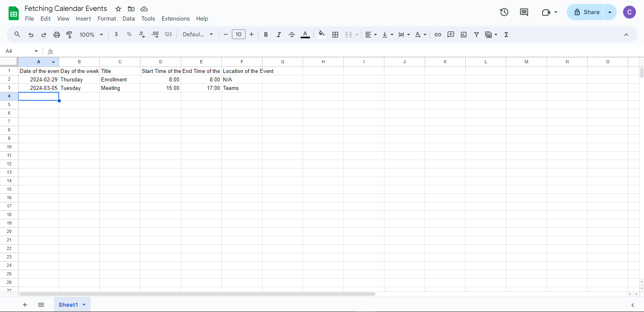The height and width of the screenshot is (312, 644).
Task: Add a new sheet
Action: 25,305
